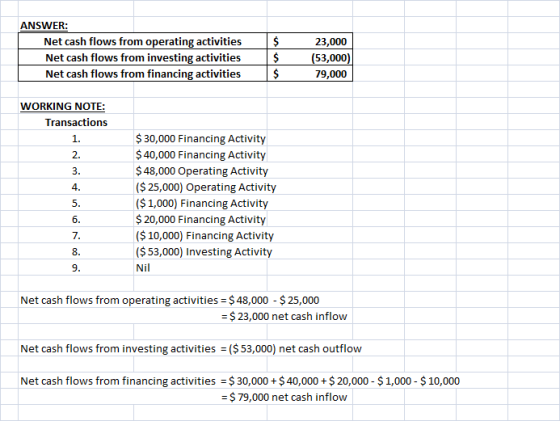
Task: Click transaction number 4.
Action: [76, 187]
